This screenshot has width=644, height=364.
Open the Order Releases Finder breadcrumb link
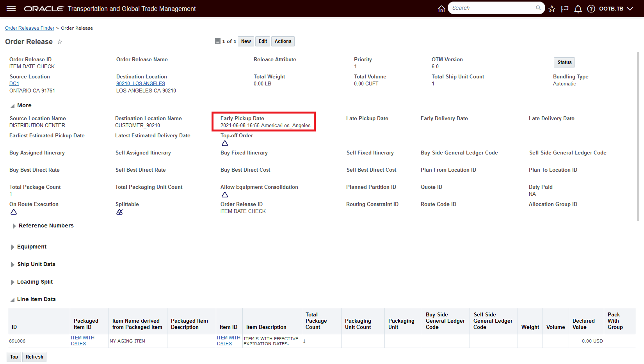click(x=30, y=28)
